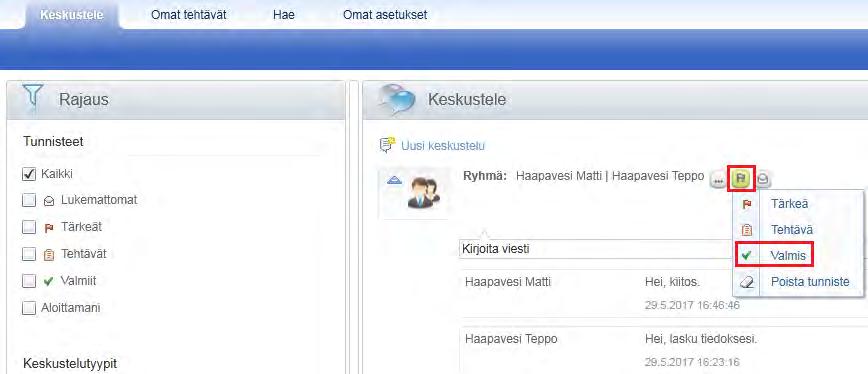Check the Tehtävät filter checkbox

click(29, 254)
